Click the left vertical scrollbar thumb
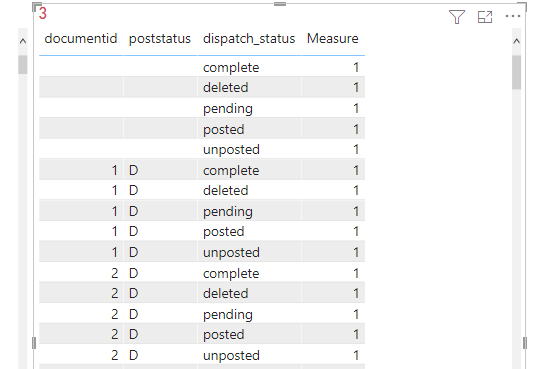This screenshot has height=369, width=559. pyautogui.click(x=23, y=65)
